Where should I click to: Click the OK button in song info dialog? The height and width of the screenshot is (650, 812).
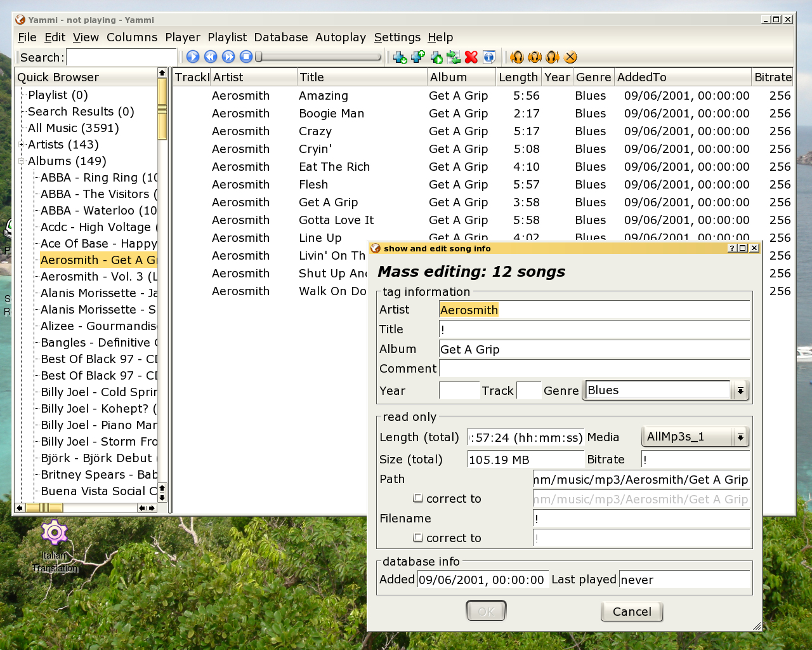tap(486, 612)
